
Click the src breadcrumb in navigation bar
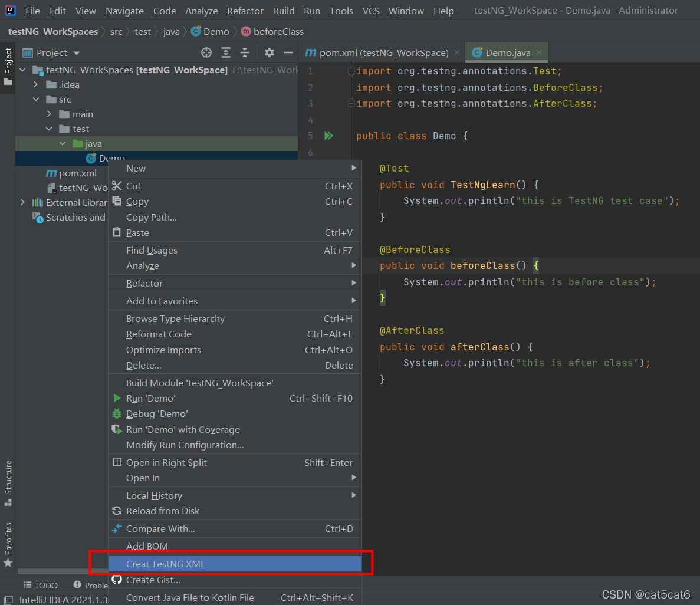(116, 31)
